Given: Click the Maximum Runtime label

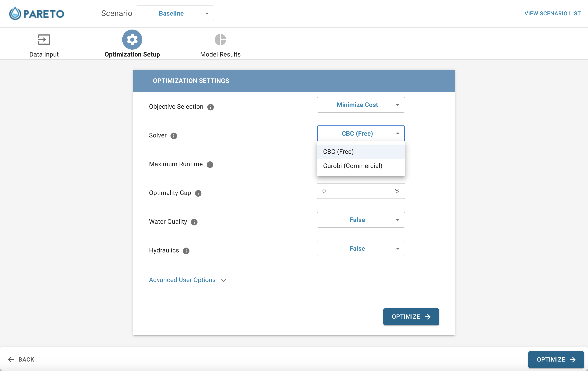Looking at the screenshot, I should pyautogui.click(x=176, y=164).
